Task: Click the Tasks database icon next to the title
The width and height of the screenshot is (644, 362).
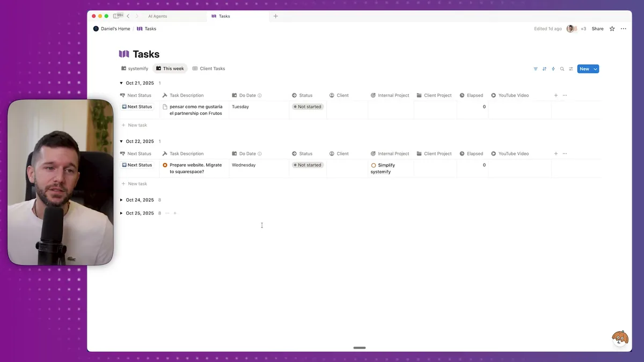Action: coord(124,54)
